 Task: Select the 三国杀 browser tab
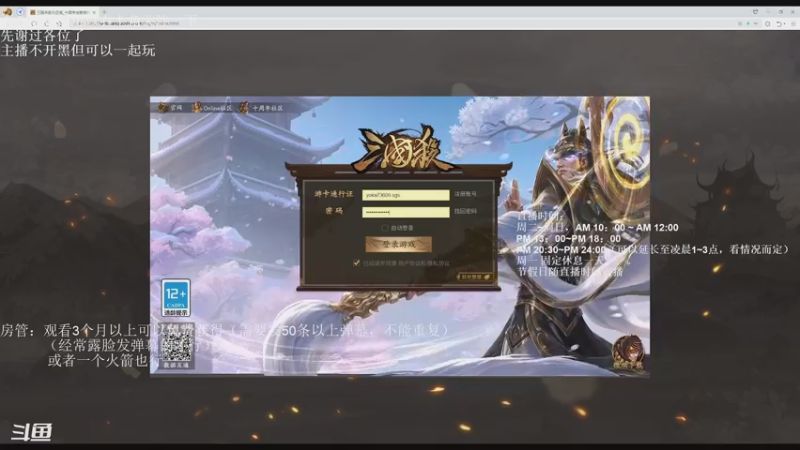62,12
